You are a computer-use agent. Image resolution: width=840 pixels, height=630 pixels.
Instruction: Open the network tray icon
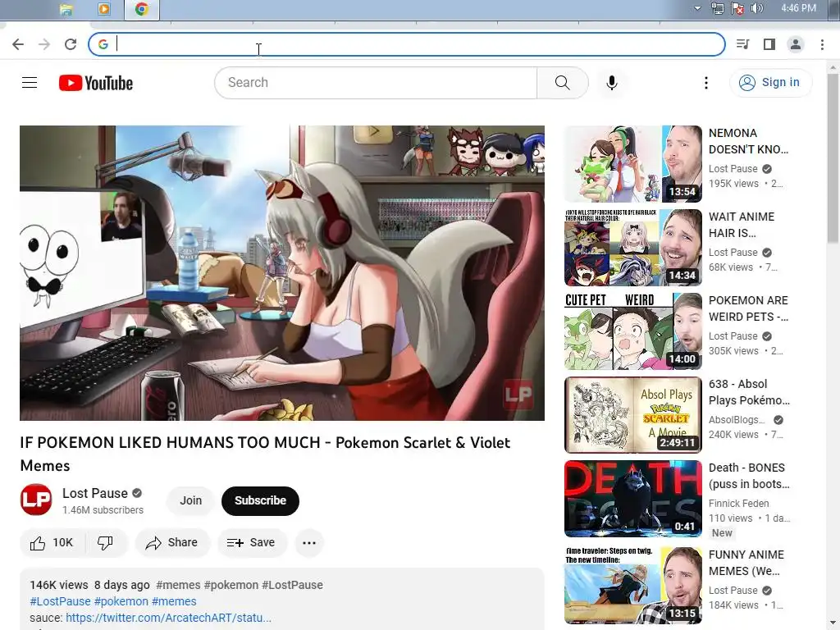point(717,8)
